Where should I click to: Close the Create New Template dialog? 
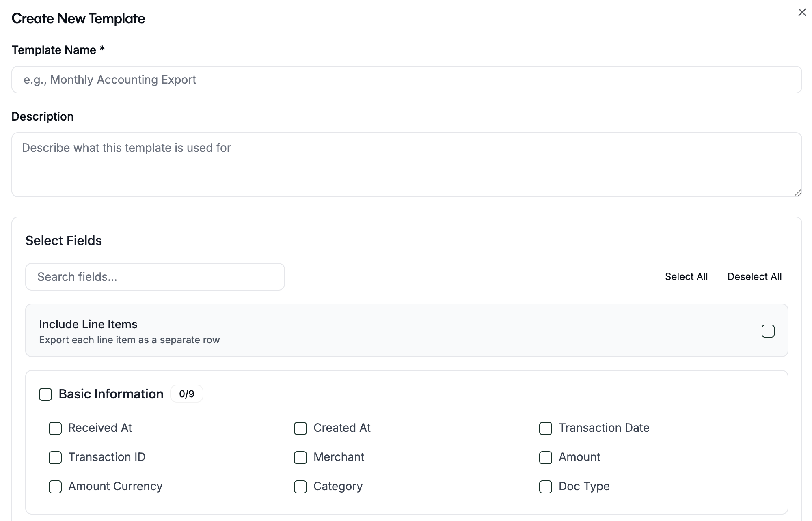(802, 13)
